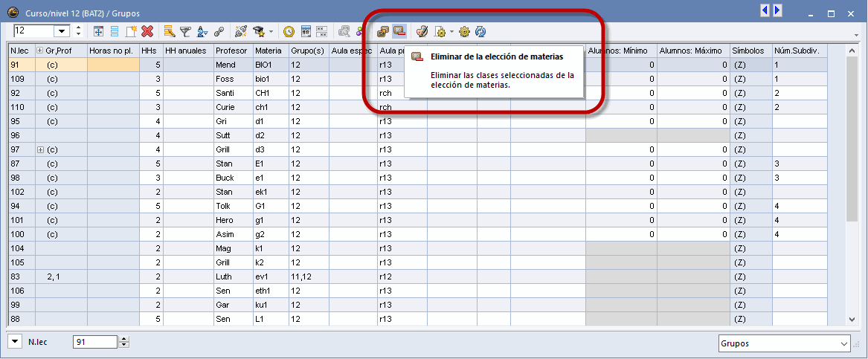Screen dimensions: 868x359
Task: Select the Mend professor cell
Action: pyautogui.click(x=233, y=65)
